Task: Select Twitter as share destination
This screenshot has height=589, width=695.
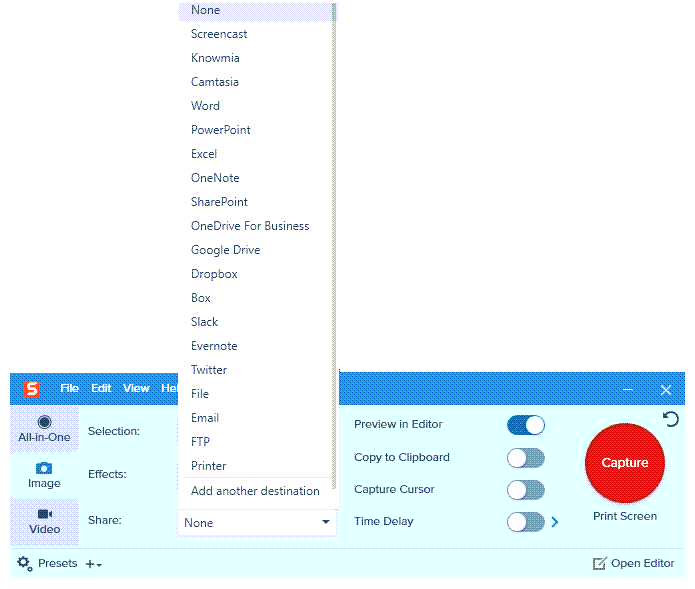Action: pyautogui.click(x=255, y=370)
